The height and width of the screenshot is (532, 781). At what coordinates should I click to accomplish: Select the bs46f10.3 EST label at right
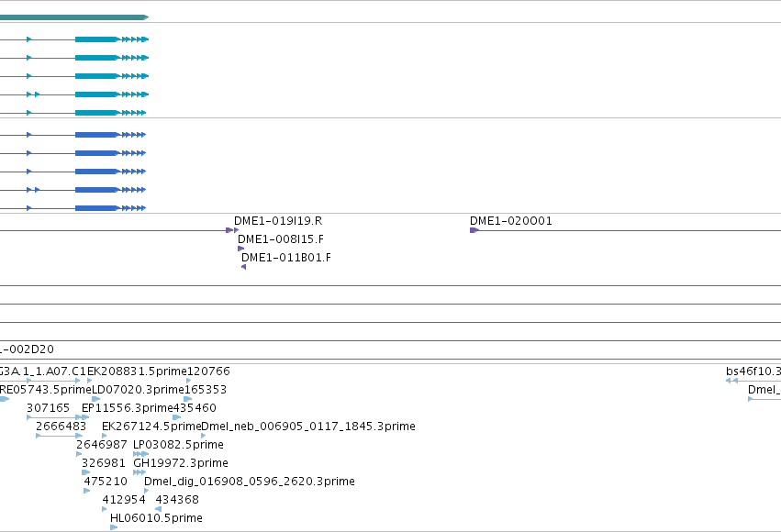[x=753, y=371]
